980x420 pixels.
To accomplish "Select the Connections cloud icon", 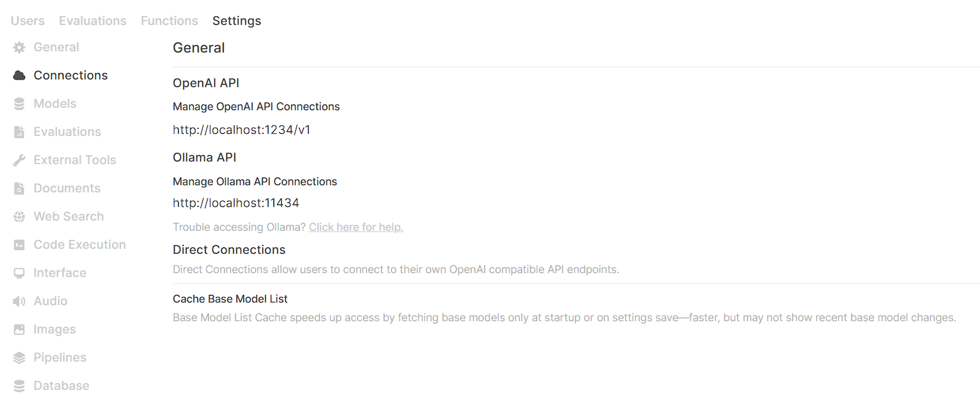I will [19, 76].
